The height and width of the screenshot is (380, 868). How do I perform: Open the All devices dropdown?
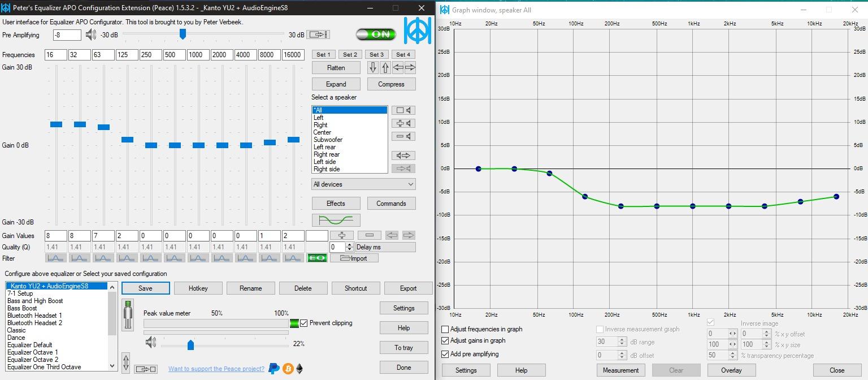point(363,184)
